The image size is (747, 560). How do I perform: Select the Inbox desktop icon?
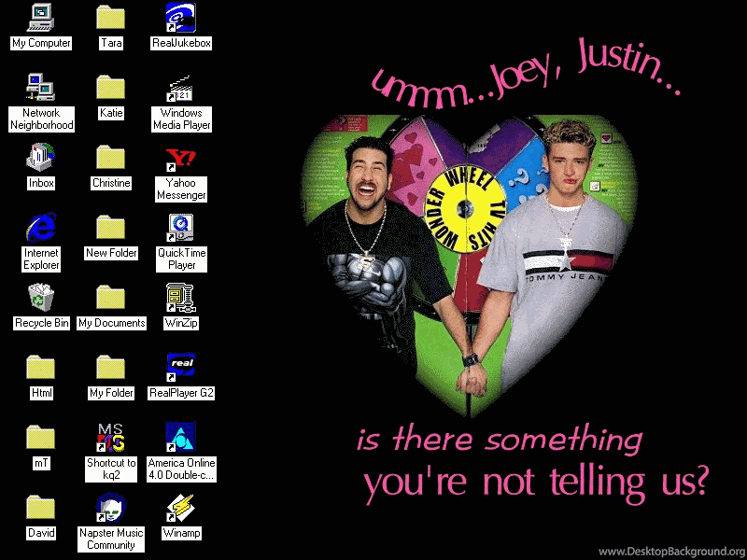(x=41, y=157)
